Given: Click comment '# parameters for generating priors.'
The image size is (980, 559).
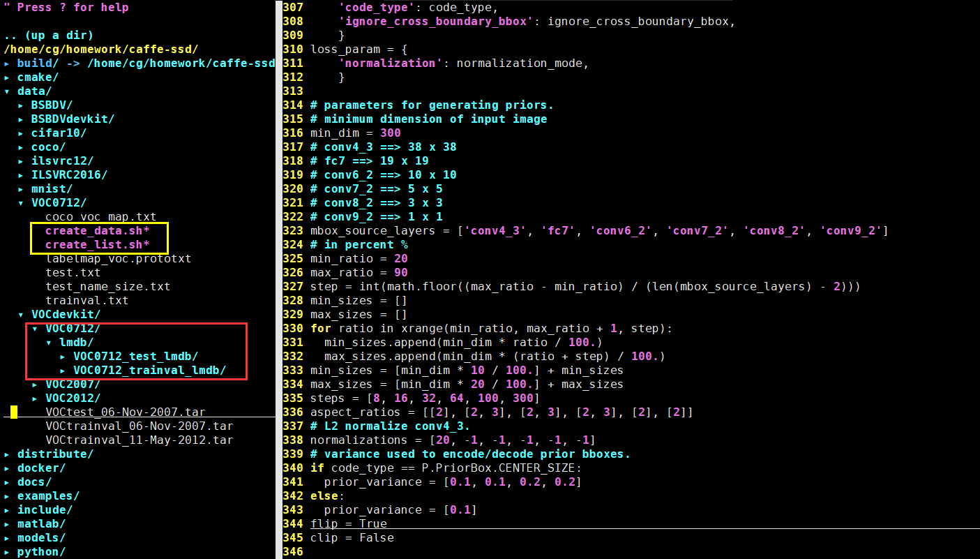Looking at the screenshot, I should tap(432, 105).
